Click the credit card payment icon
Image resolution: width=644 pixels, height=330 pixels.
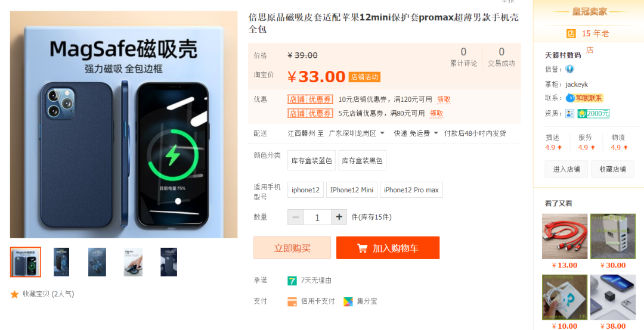(292, 301)
